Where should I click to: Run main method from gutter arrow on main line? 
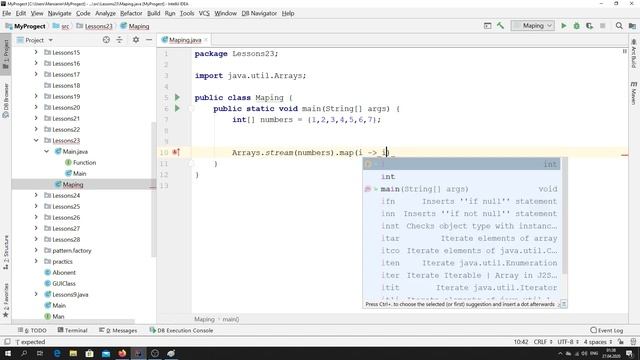pos(177,108)
